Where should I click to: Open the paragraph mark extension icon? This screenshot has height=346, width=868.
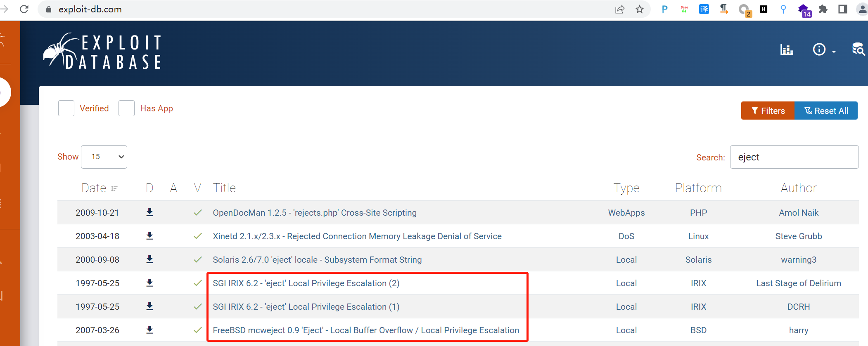tap(724, 9)
